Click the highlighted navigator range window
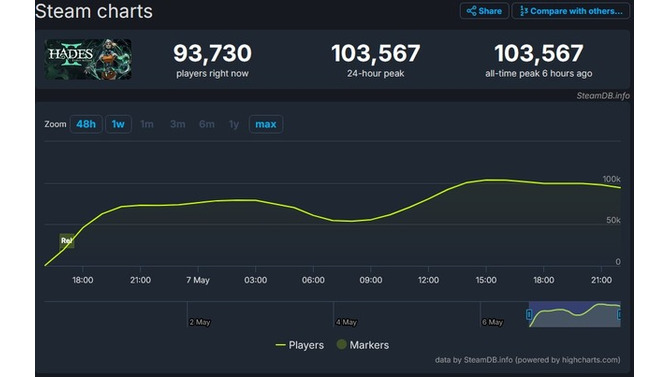This screenshot has width=670, height=377. tap(574, 314)
